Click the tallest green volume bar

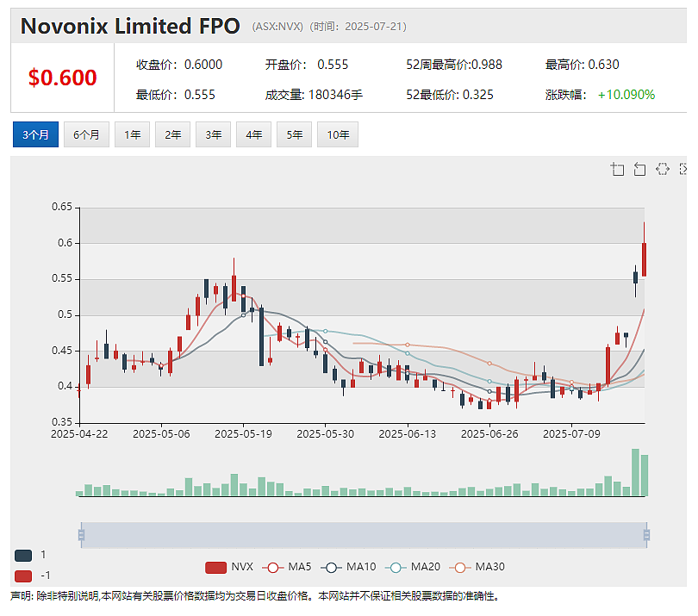coord(635,472)
